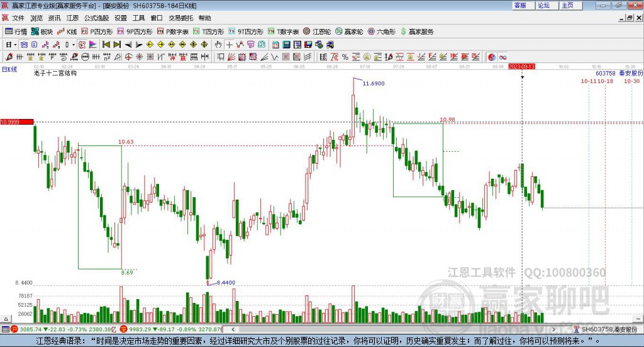
Task: Click the 10.63 price label
Action: click(x=126, y=142)
